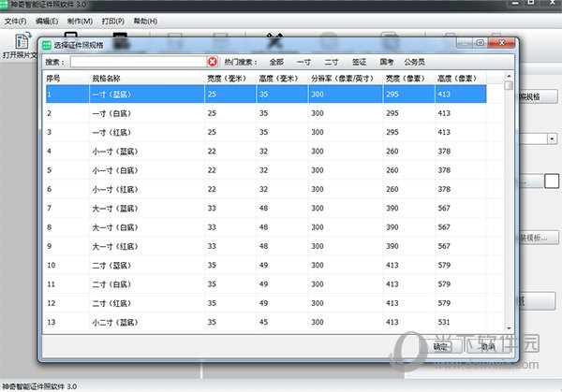Expand the dropdown in the main window's right panel
The image size is (562, 392).
point(552,138)
